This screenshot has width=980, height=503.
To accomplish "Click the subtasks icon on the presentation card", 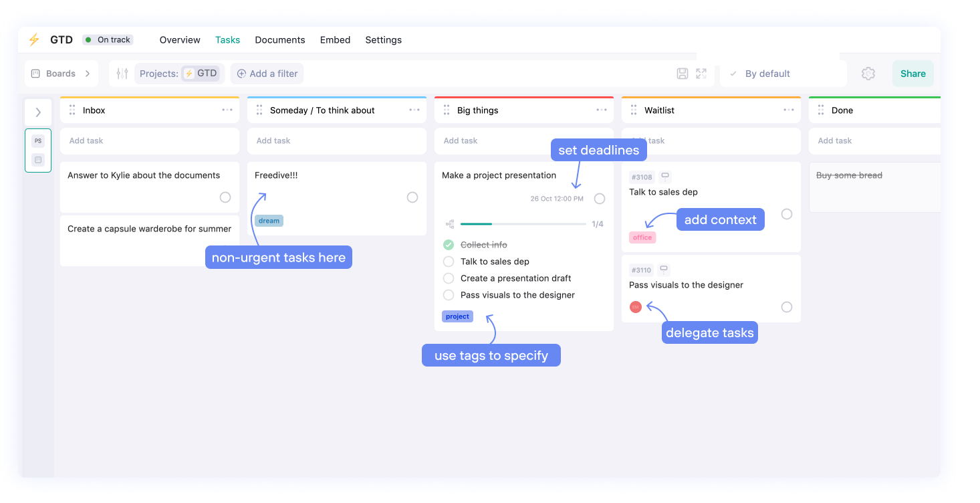I will click(x=449, y=224).
